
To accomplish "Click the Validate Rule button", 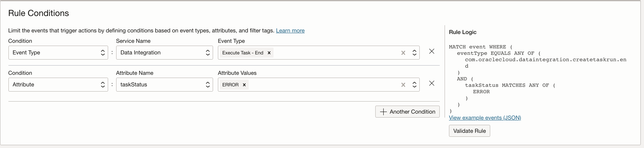I will click(469, 131).
